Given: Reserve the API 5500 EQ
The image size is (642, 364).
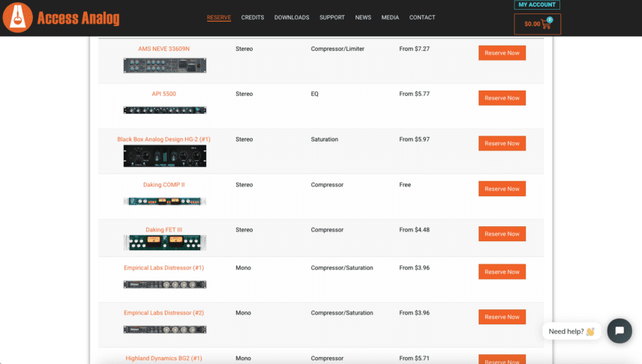Looking at the screenshot, I should pyautogui.click(x=502, y=98).
